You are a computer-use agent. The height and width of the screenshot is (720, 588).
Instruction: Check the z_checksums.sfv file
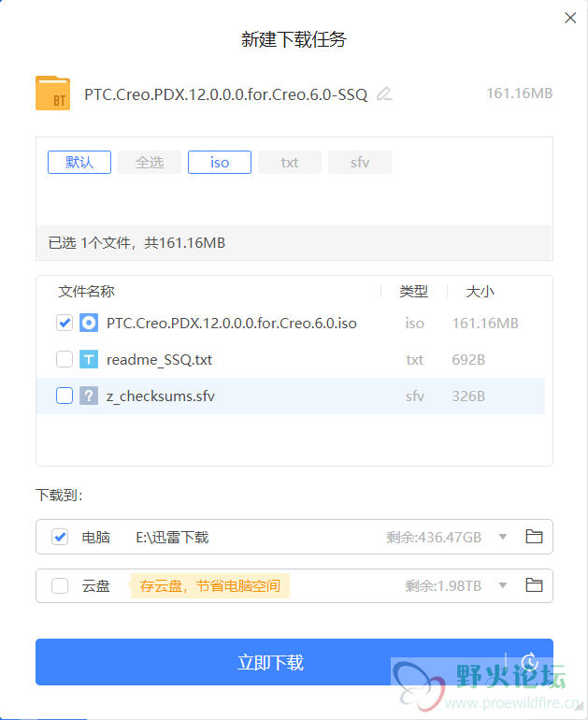(x=65, y=396)
